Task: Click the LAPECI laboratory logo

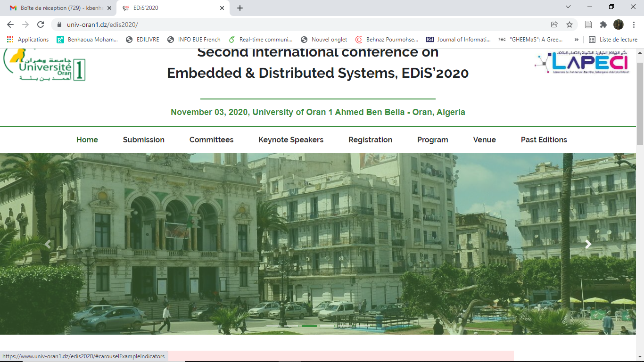Action: pyautogui.click(x=581, y=63)
